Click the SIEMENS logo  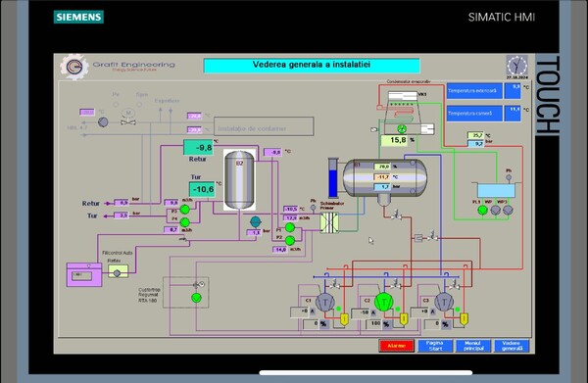[x=78, y=17]
